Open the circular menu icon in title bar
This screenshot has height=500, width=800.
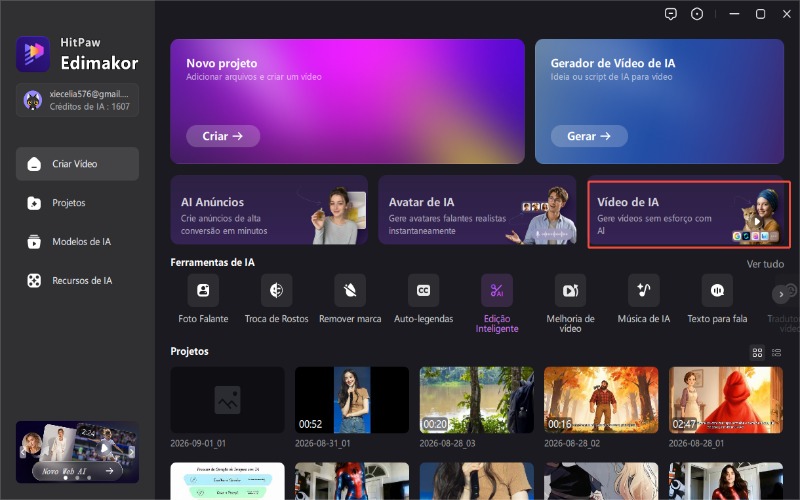coord(697,14)
